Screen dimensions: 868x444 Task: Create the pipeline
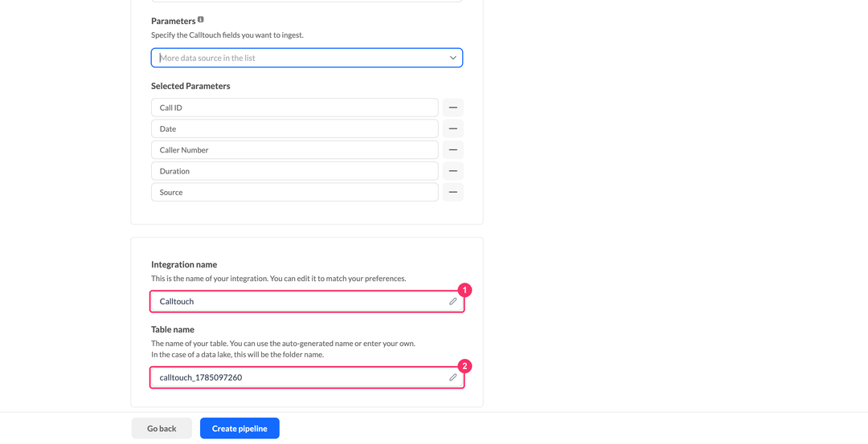(240, 429)
